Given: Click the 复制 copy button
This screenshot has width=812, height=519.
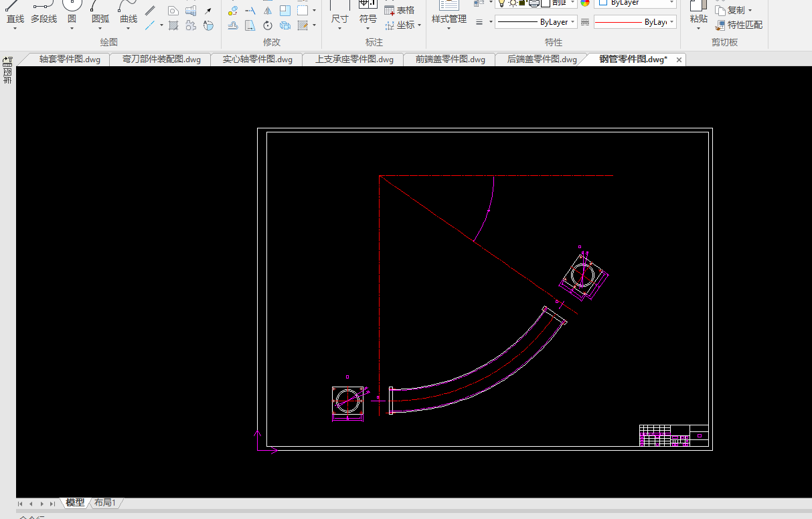Looking at the screenshot, I should pos(730,10).
